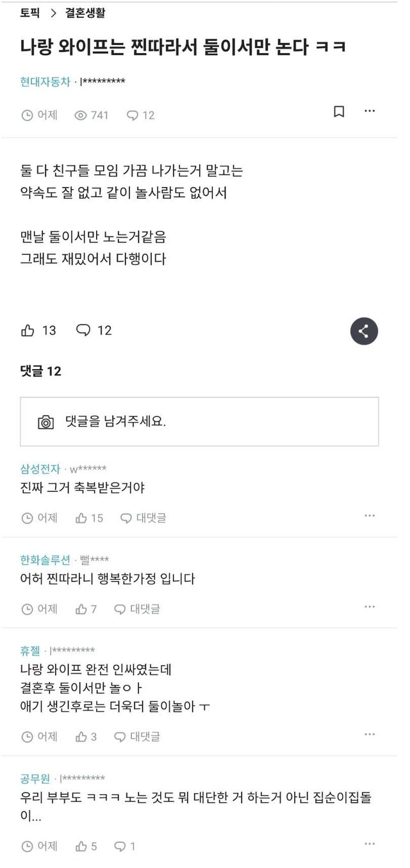Open options for the 삼성전자 comment
The width and height of the screenshot is (410, 868).
click(x=370, y=515)
